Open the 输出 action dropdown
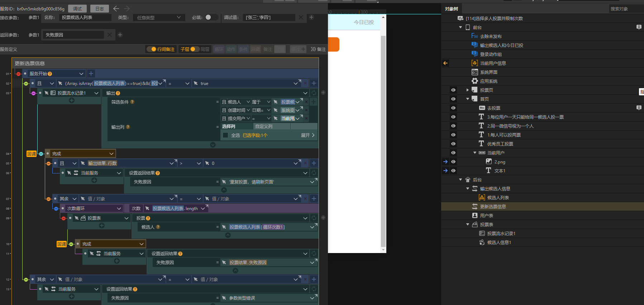 pos(305,93)
